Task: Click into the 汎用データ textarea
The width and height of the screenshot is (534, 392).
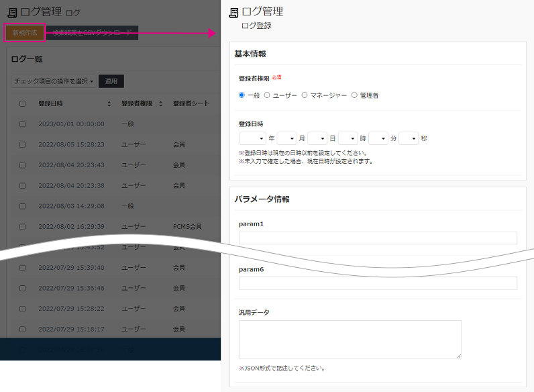Action: tap(350, 340)
